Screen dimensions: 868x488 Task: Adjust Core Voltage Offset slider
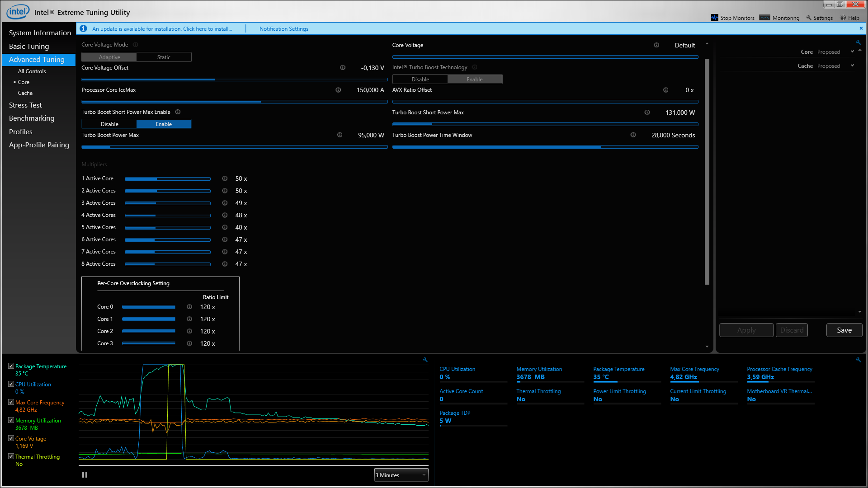(x=234, y=79)
